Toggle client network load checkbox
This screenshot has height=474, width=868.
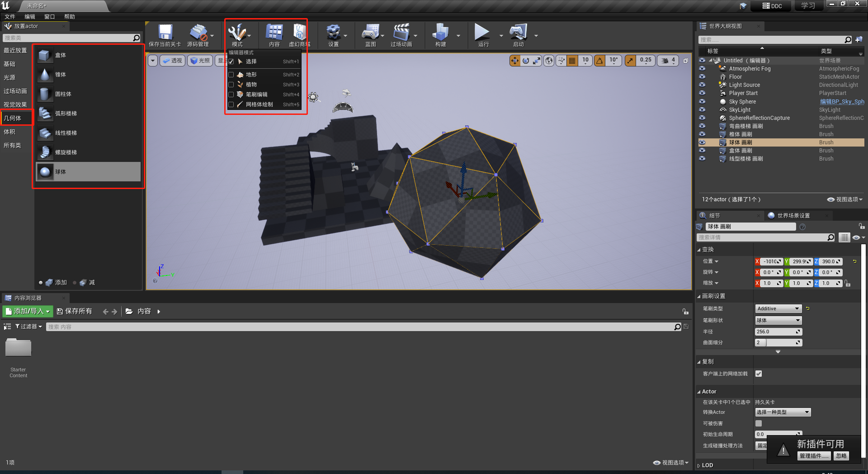pos(759,374)
